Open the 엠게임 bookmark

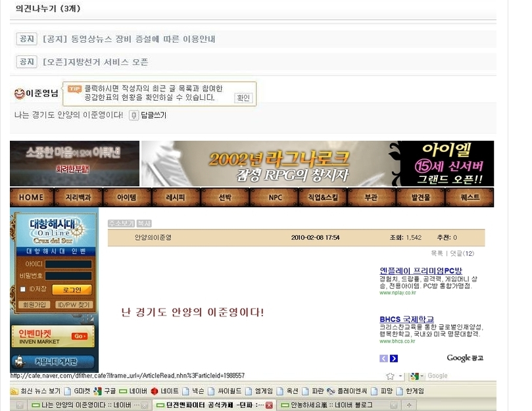259,391
